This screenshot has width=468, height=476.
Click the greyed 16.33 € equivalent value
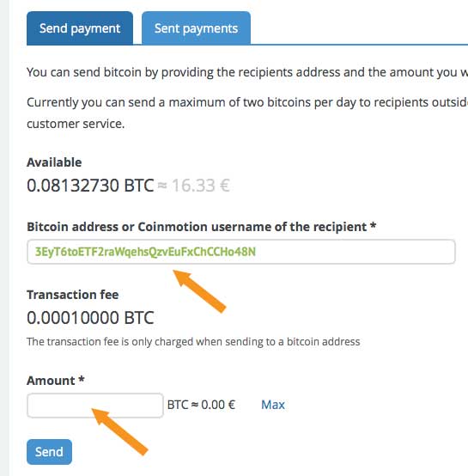201,186
